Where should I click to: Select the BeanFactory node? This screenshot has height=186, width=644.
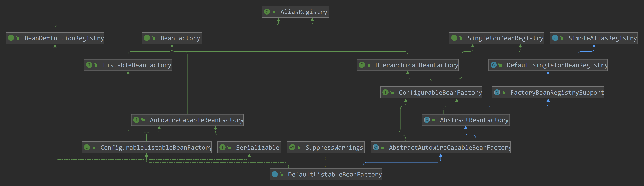180,38
